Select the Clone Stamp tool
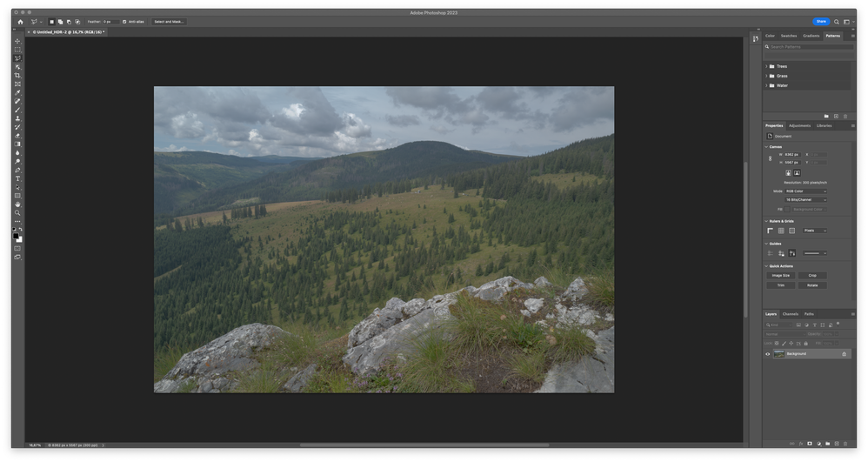 [17, 118]
